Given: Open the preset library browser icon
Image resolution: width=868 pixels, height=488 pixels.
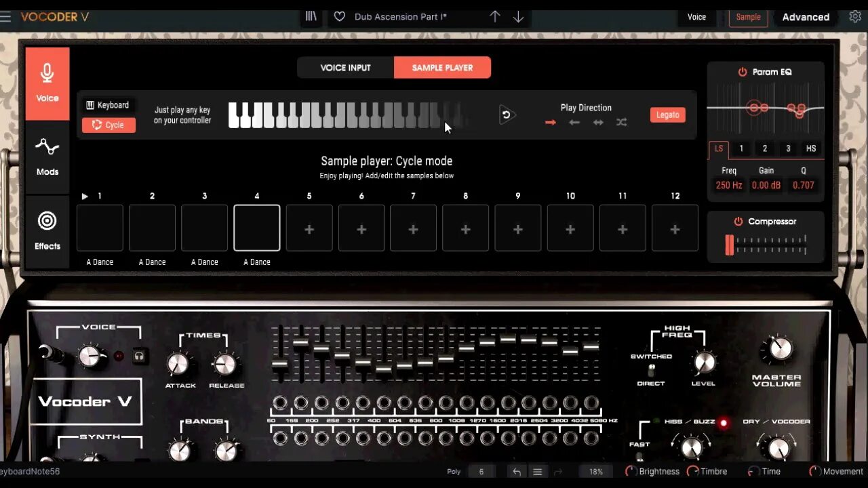Looking at the screenshot, I should click(x=311, y=16).
